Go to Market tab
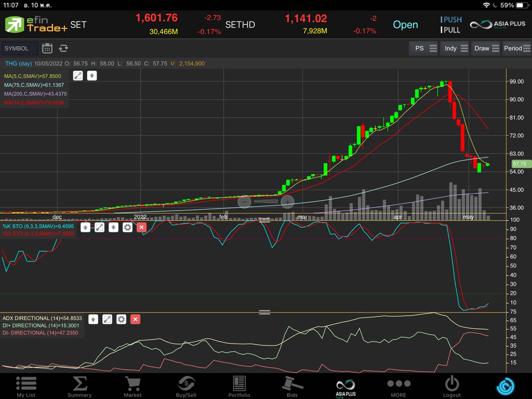Screen dimensions: 532x399 [x=133, y=387]
